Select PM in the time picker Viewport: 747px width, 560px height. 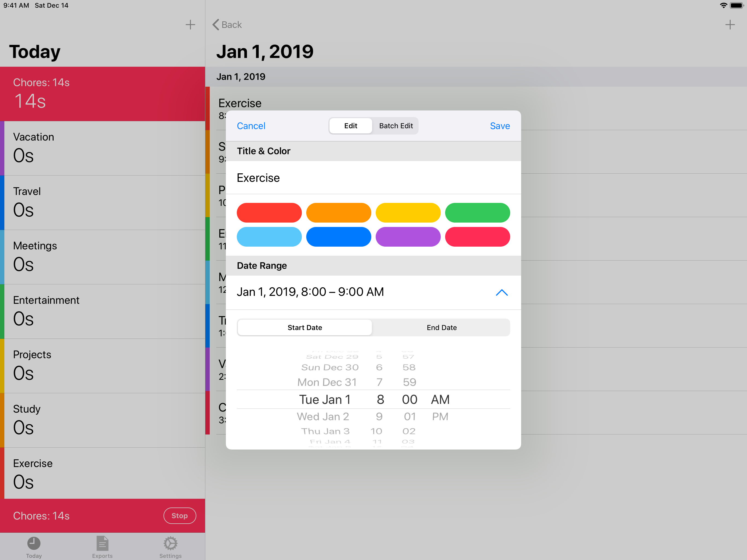pos(440,416)
